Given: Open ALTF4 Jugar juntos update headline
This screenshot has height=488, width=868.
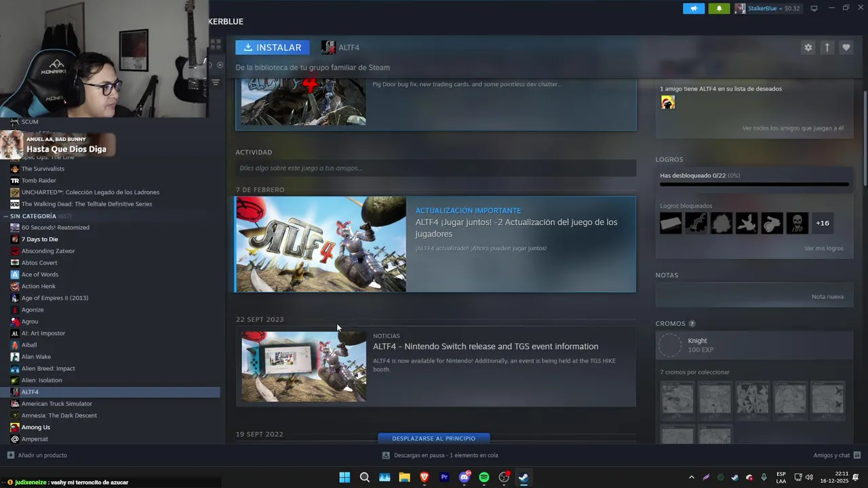Looking at the screenshot, I should [516, 228].
